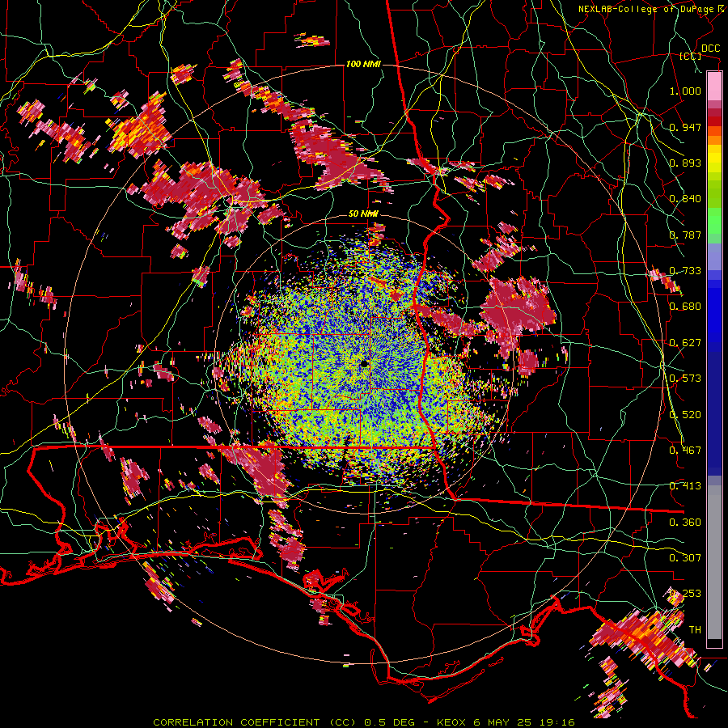Click the 100 NMI range ring label
The image size is (728, 728).
click(x=363, y=64)
